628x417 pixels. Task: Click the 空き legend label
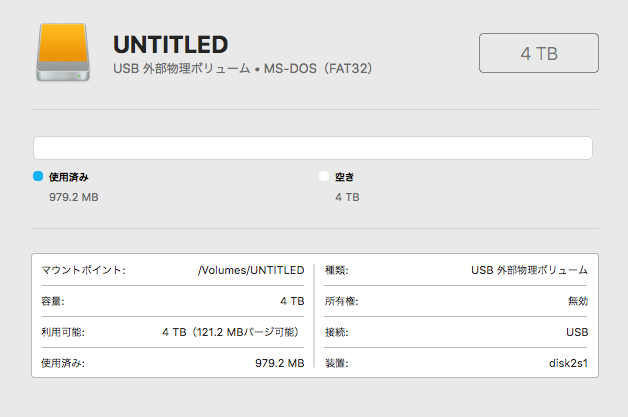[x=344, y=177]
